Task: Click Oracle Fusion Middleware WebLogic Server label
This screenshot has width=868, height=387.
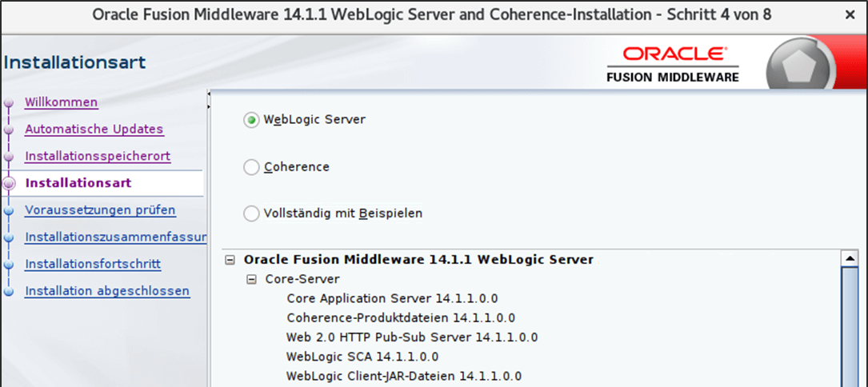Action: click(x=418, y=260)
